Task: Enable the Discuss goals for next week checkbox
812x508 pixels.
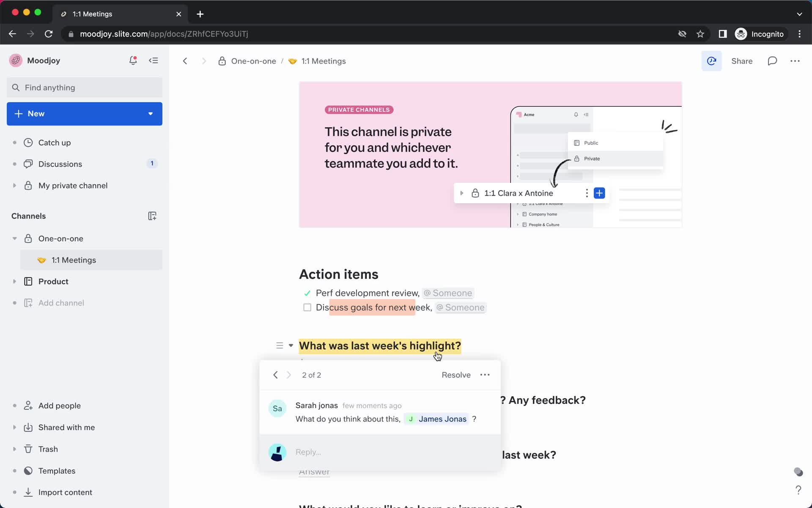Action: click(x=307, y=307)
